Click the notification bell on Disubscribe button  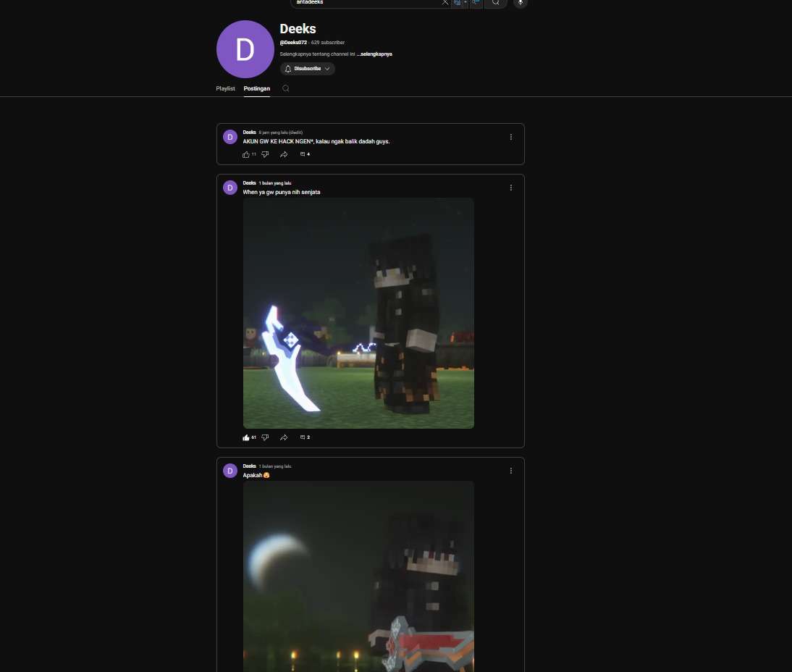tap(288, 69)
